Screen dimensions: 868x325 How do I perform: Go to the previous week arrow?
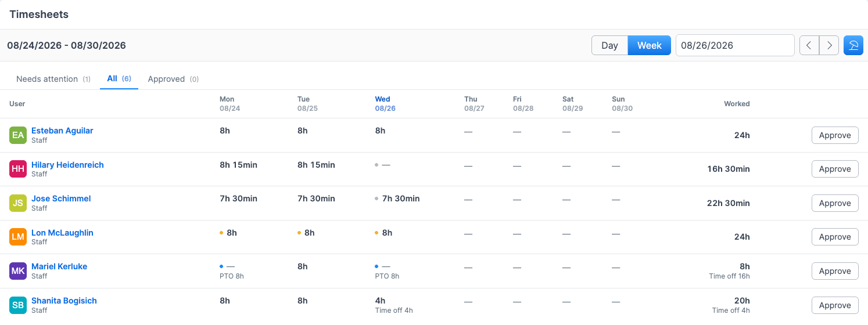coord(809,45)
